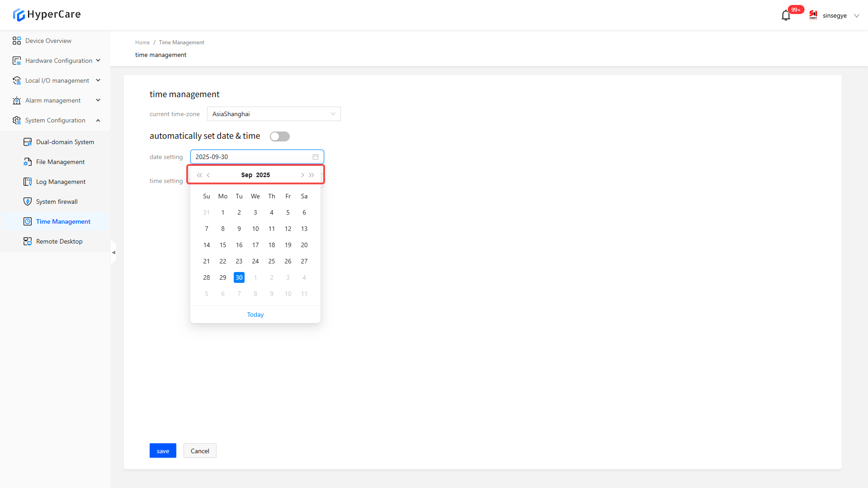This screenshot has width=868, height=488.
Task: Toggle automatically set date & time switch
Action: click(x=279, y=136)
